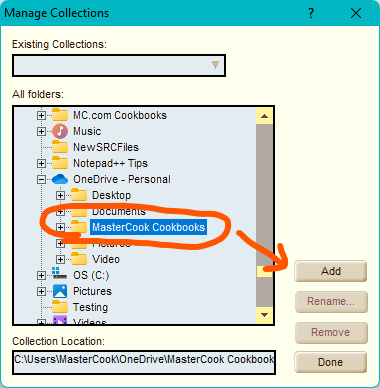380x388 pixels.
Task: Click the OneDrive cloud icon
Action: 60,179
